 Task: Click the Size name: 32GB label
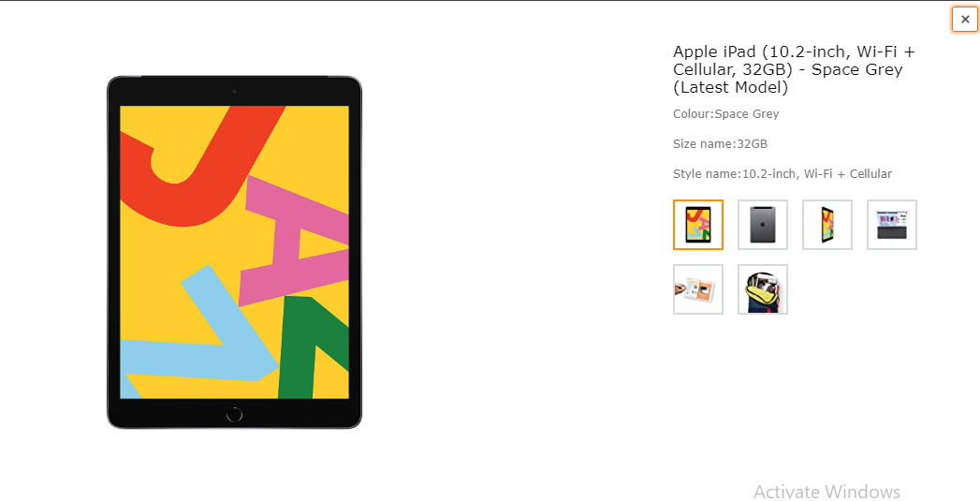point(720,144)
